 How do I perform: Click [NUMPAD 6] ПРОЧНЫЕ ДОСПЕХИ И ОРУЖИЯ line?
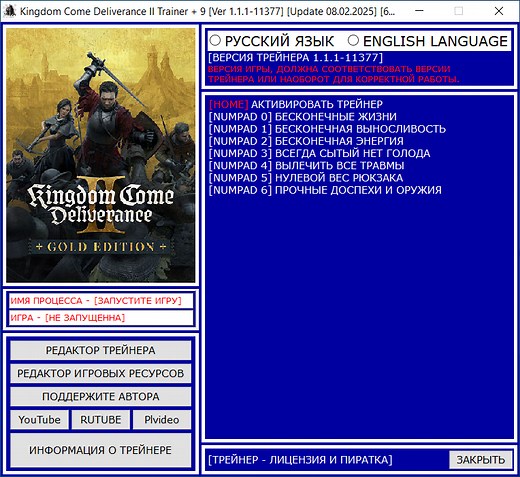tap(325, 190)
